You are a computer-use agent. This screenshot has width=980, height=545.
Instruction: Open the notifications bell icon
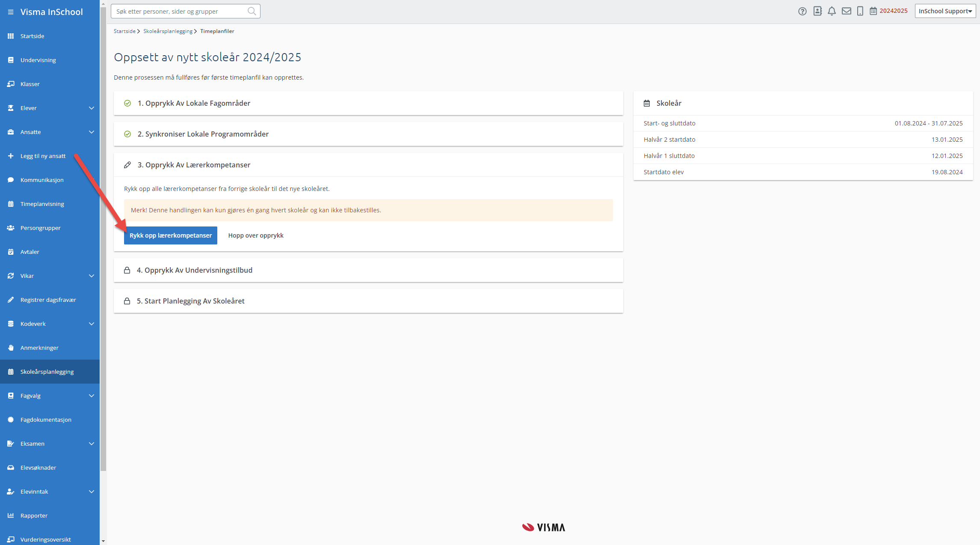click(x=832, y=11)
